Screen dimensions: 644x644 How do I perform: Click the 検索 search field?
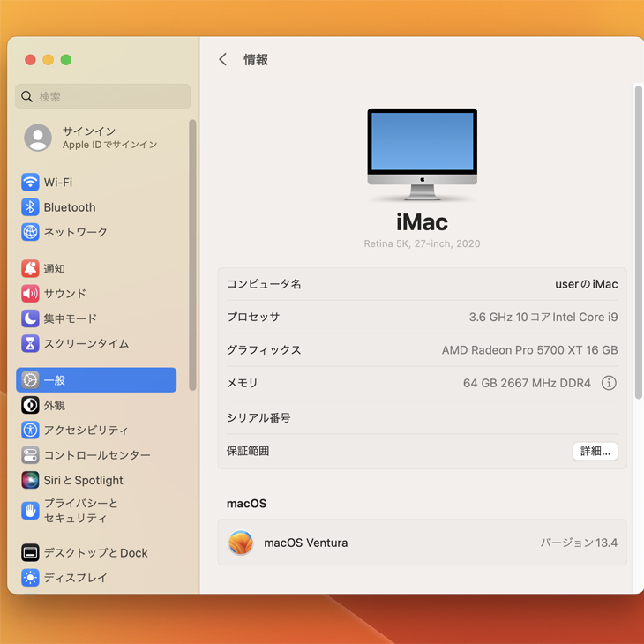pyautogui.click(x=103, y=97)
